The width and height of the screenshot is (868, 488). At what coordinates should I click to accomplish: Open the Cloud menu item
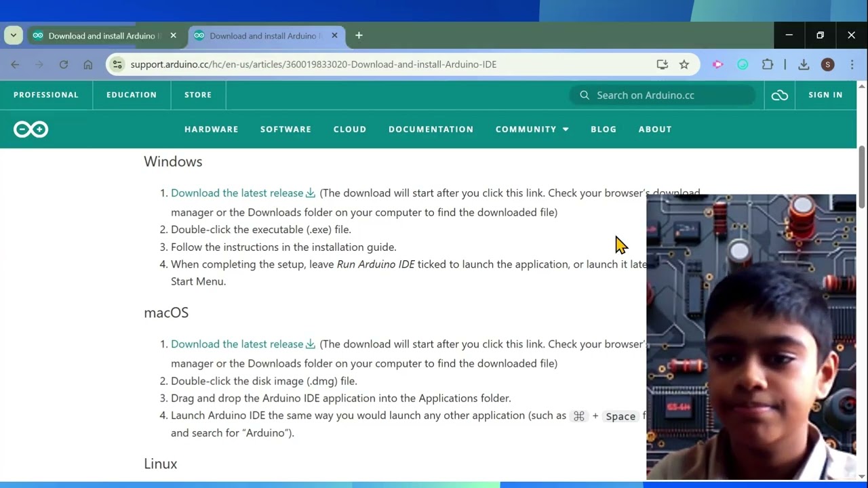(x=350, y=129)
